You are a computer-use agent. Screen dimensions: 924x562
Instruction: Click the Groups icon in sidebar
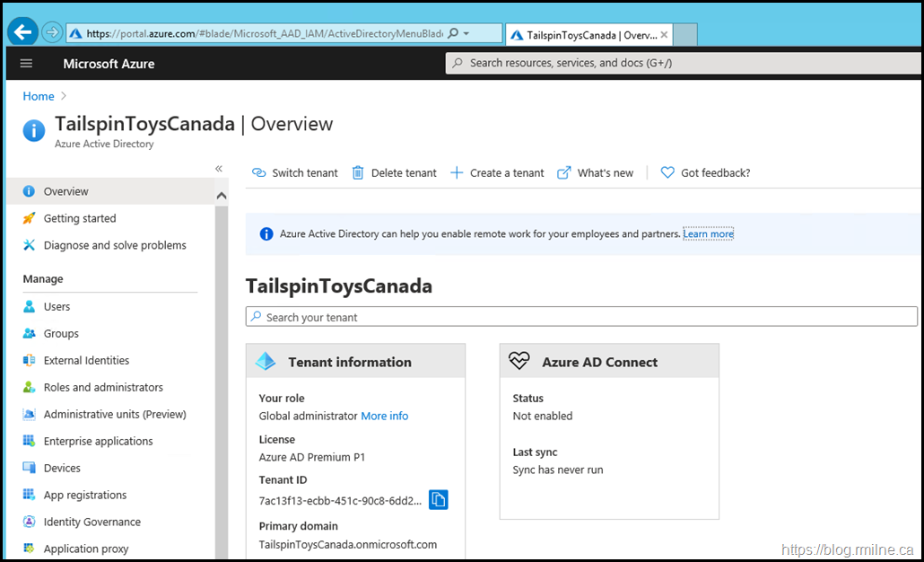point(29,334)
